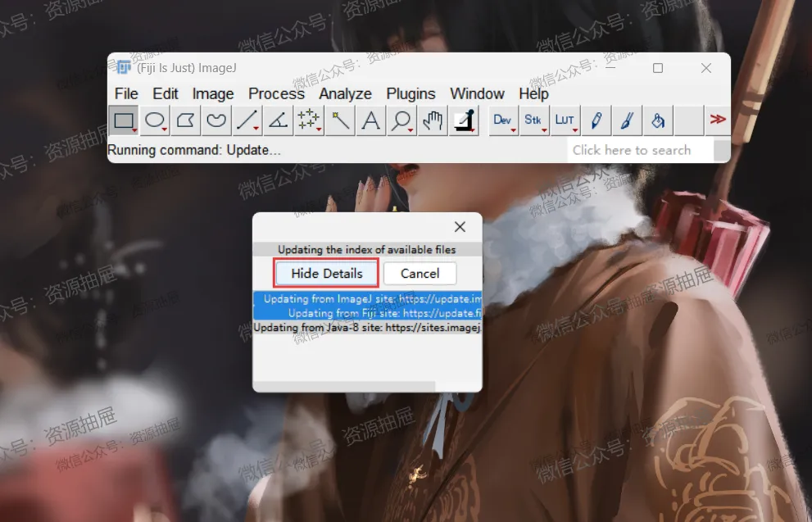
Task: Select the Pencil tool
Action: pyautogui.click(x=596, y=120)
